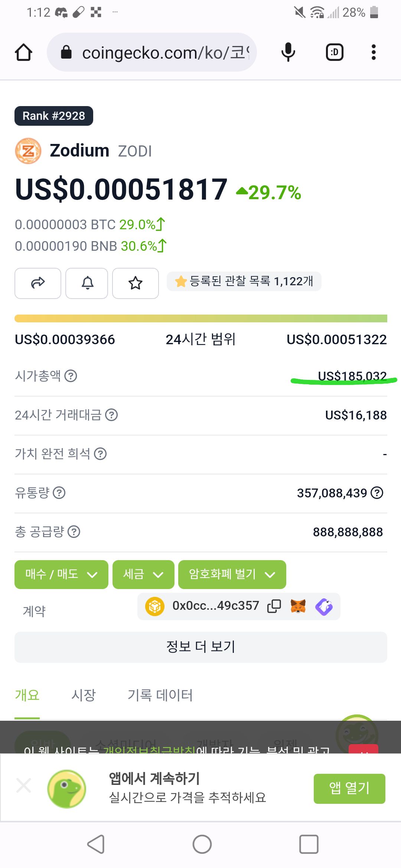Screen dimensions: 401x868
Task: Copy the contract address 0x0cc...49c357
Action: coord(274,606)
